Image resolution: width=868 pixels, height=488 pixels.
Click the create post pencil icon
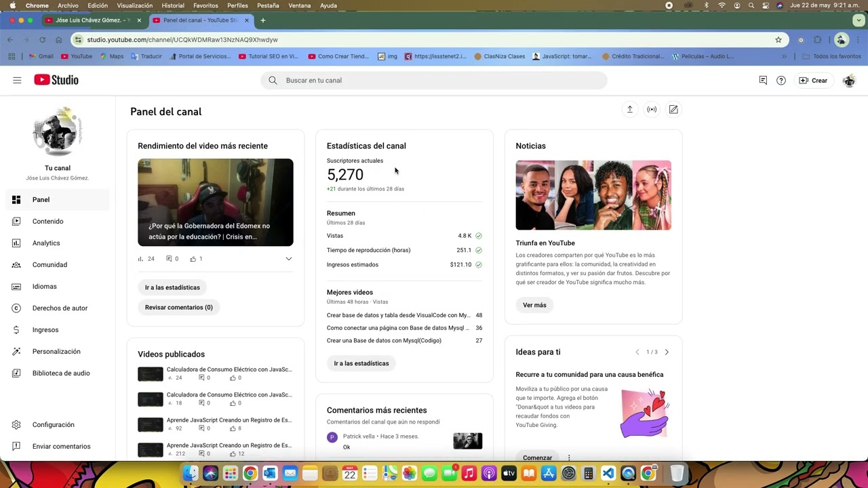(673, 109)
